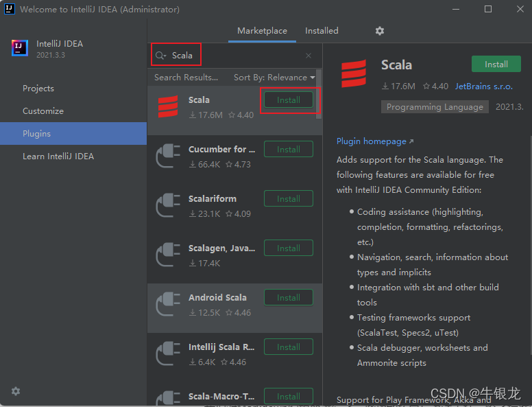Select the Intellij Scala R... plugin name
The width and height of the screenshot is (532, 407).
(221, 347)
